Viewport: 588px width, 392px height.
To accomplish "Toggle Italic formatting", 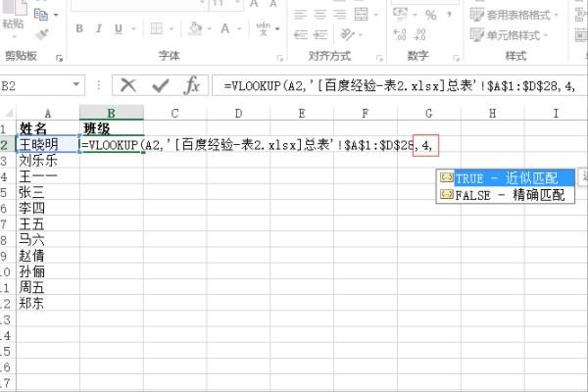I will 99,28.
